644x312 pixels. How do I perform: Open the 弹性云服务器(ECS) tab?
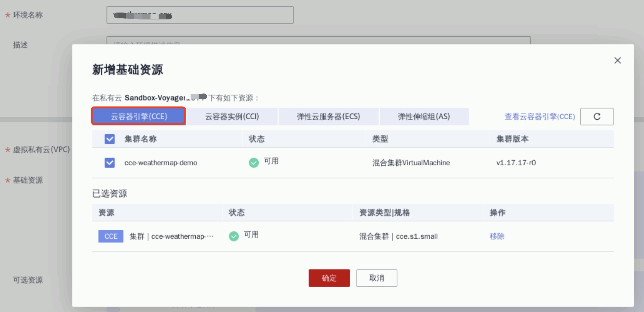pyautogui.click(x=328, y=117)
